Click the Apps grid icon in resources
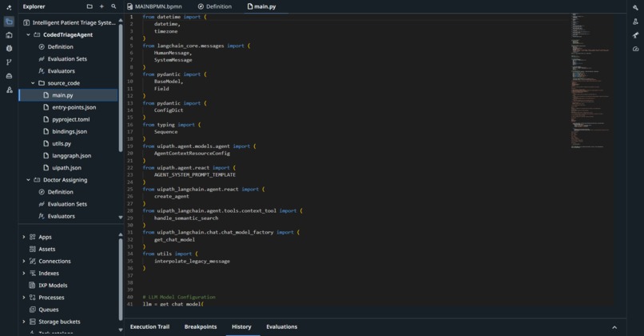Screen dimensions: 644x336 coord(33,238)
